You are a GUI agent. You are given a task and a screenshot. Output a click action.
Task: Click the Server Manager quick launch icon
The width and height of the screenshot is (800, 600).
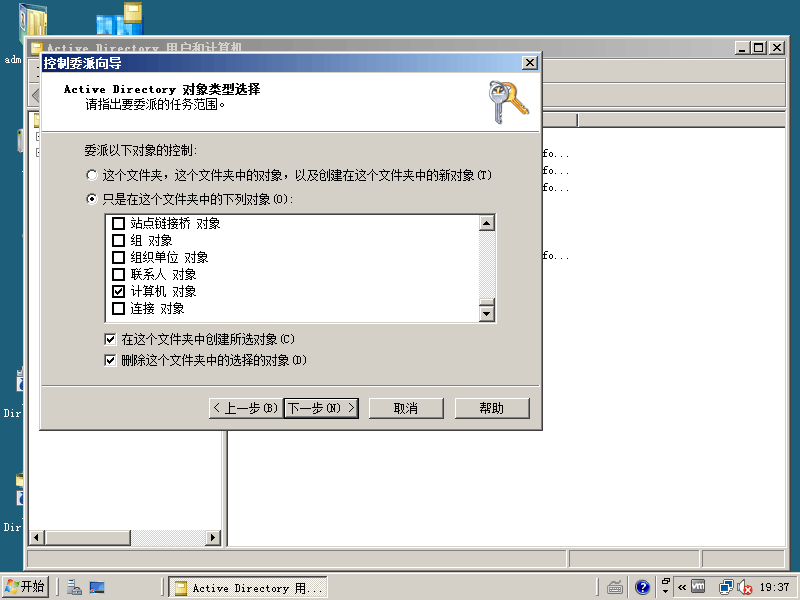point(75,588)
